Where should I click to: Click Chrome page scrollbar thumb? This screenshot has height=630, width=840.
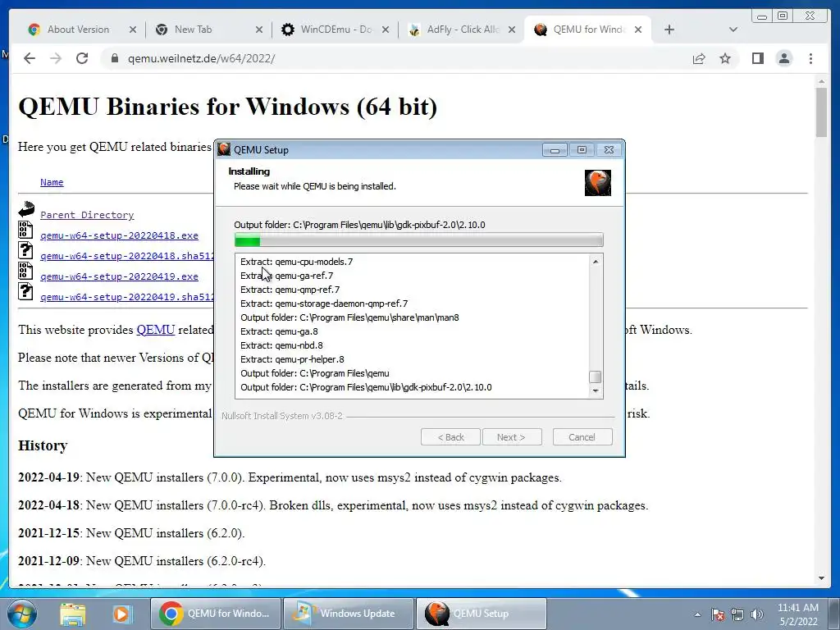point(821,112)
